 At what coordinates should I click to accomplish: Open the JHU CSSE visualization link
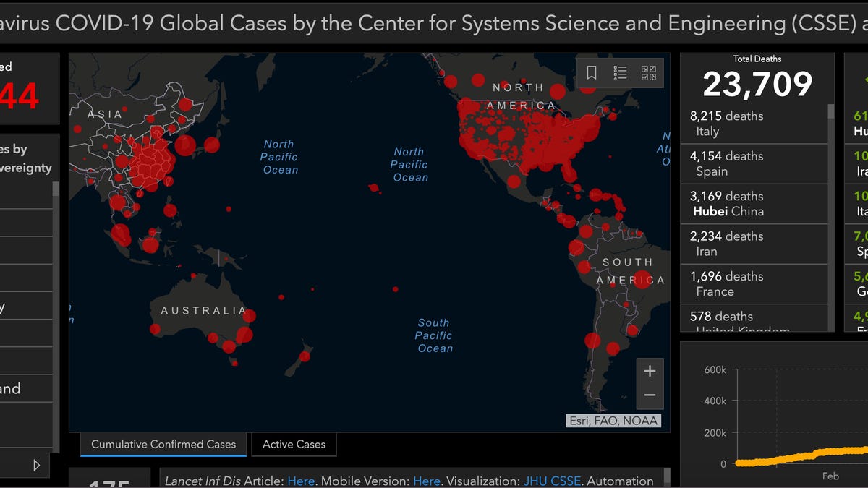[553, 481]
